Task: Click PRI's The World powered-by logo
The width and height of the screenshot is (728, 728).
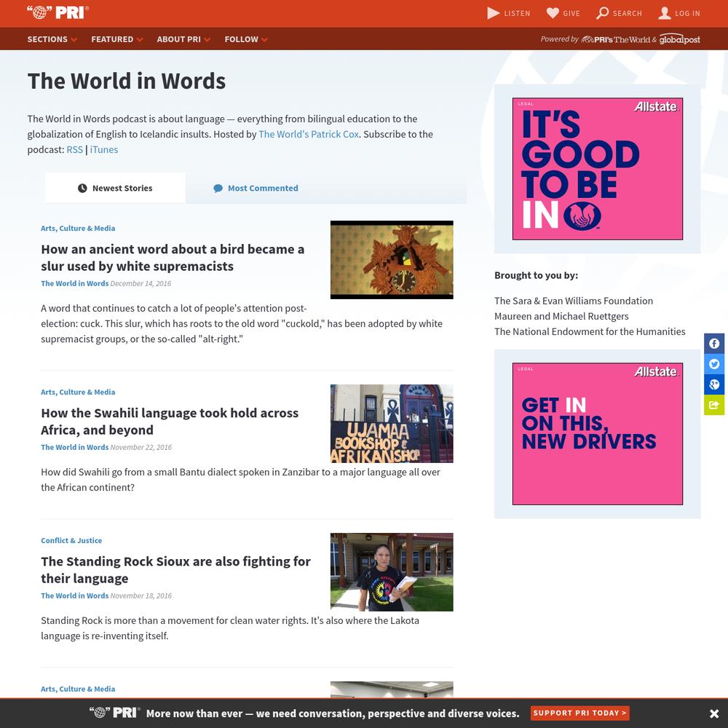Action: (615, 39)
